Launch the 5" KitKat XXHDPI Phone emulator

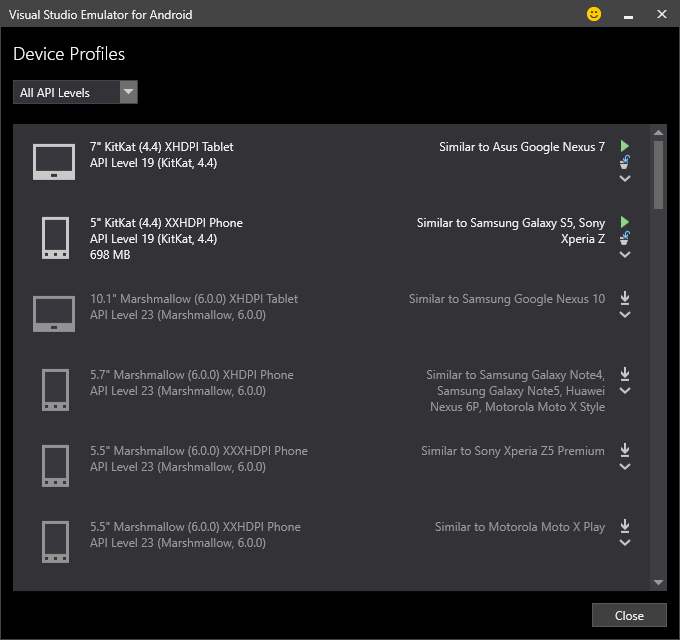click(x=625, y=222)
